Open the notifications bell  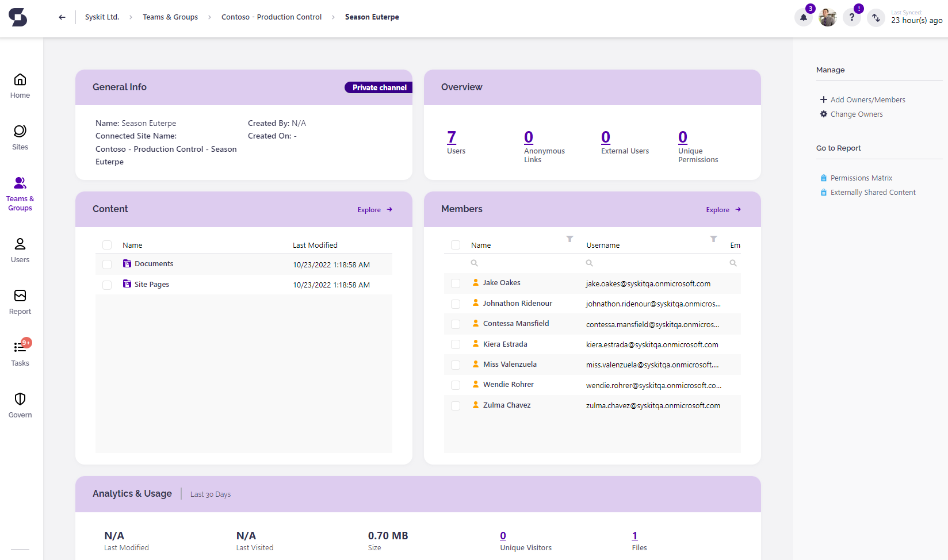pyautogui.click(x=804, y=17)
